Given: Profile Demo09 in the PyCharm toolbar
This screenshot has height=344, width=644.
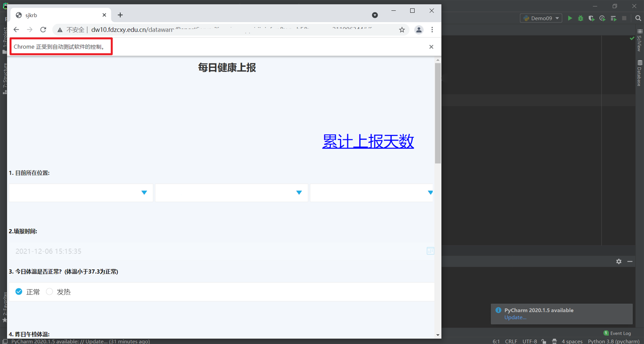Looking at the screenshot, I should click(602, 18).
